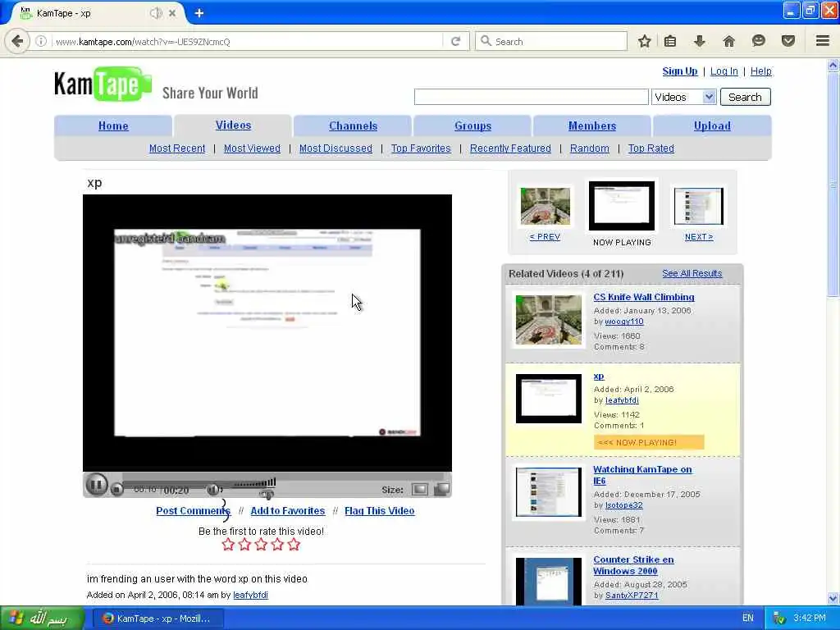Viewport: 840px width, 630px height.
Task: Click the system tray icon beside the clock
Action: pyautogui.click(x=779, y=619)
